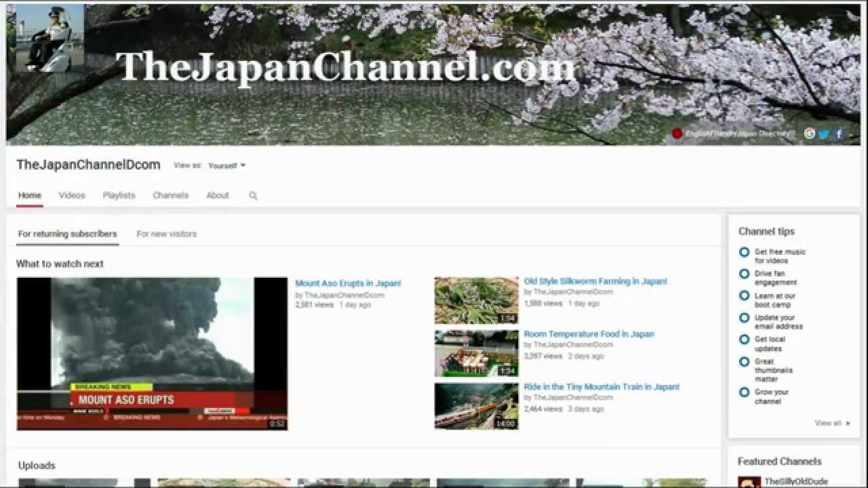This screenshot has height=488, width=868.
Task: Open the Room Temperature Food thumbnail
Action: [476, 353]
